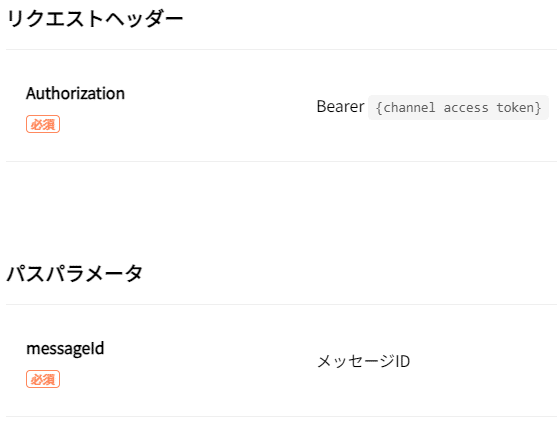Click the divider line below リクエストヘッダー heading

pyautogui.click(x=281, y=50)
